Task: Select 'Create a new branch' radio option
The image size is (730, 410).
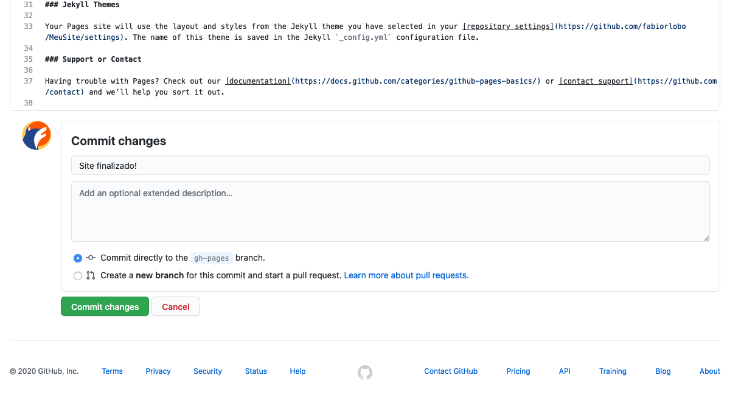Action: (78, 276)
